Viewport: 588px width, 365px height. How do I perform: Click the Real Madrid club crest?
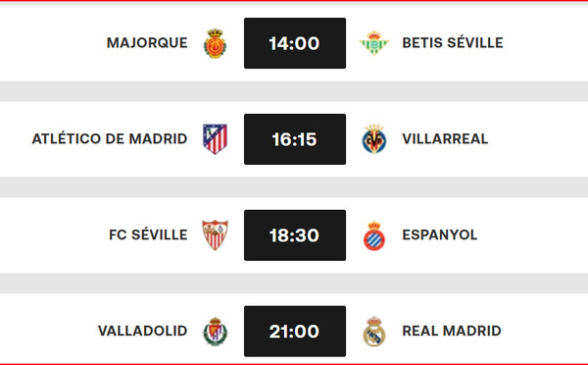[x=374, y=332]
